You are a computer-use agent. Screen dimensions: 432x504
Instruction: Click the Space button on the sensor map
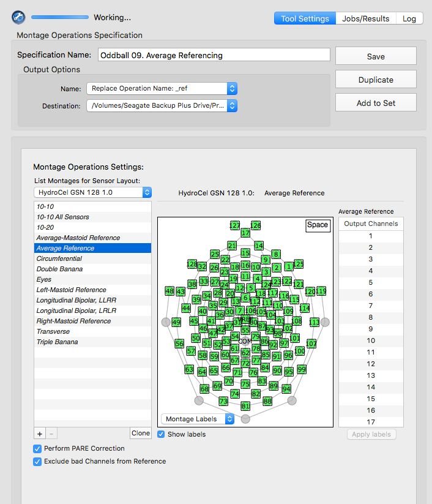click(318, 225)
